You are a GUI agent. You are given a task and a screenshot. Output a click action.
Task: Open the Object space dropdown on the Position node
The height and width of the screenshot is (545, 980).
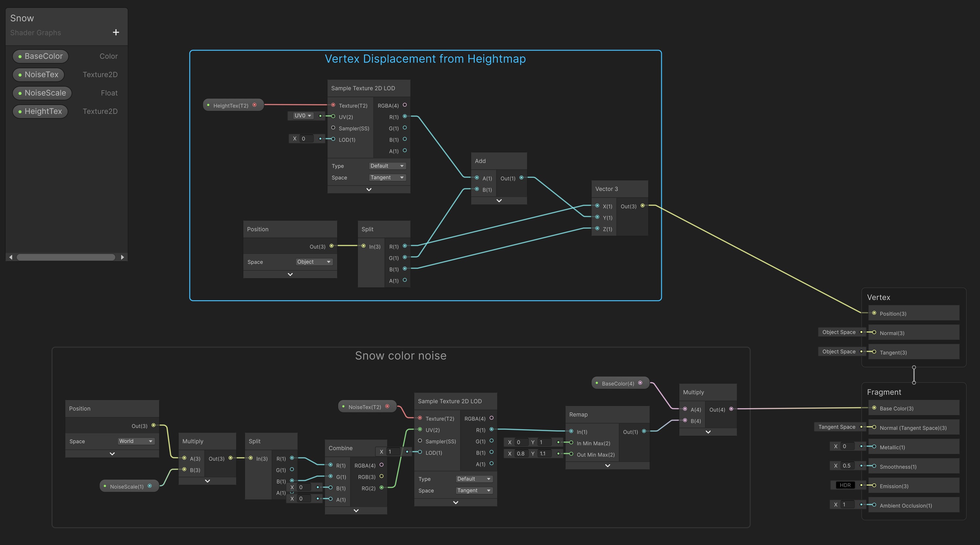(x=314, y=262)
